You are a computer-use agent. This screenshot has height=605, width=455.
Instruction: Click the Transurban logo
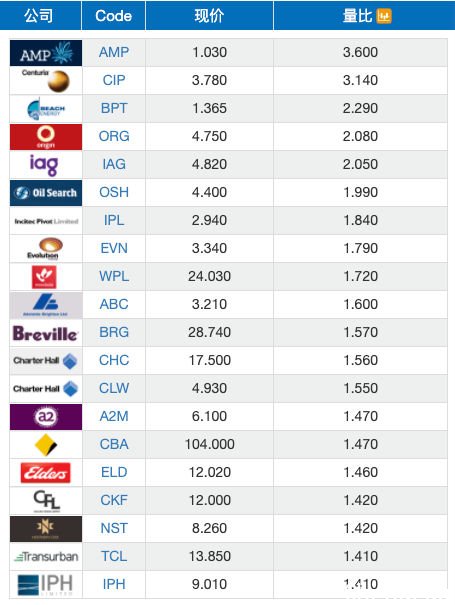pyautogui.click(x=46, y=557)
